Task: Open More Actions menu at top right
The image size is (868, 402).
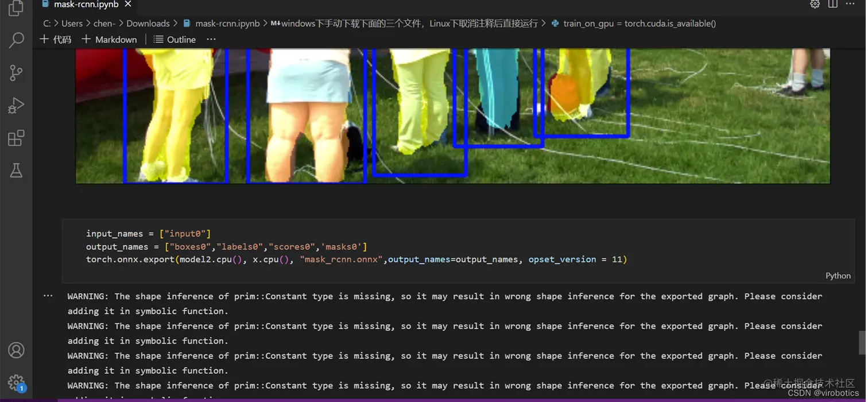Action: click(x=850, y=4)
